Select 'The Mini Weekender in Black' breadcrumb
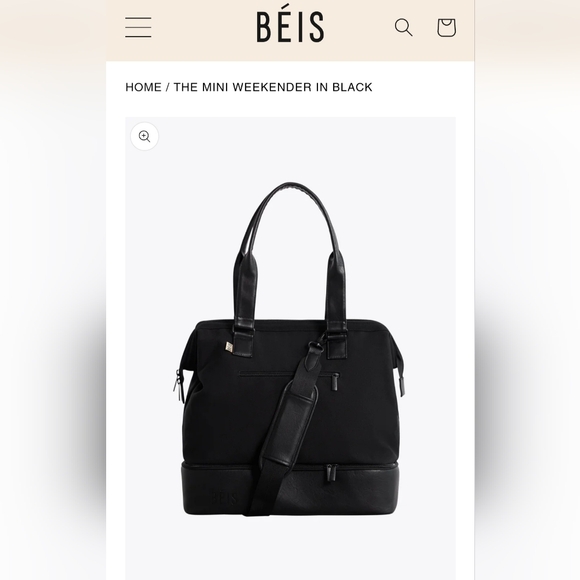The image size is (580, 580). 273,87
